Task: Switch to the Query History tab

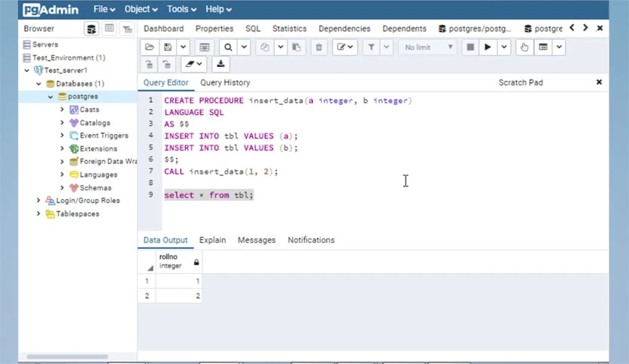Action: [x=225, y=83]
